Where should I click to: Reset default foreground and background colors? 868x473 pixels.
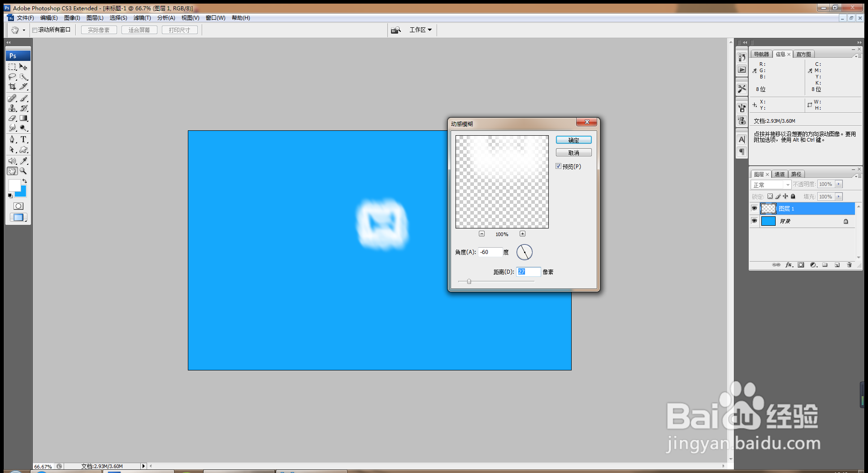(x=10, y=196)
